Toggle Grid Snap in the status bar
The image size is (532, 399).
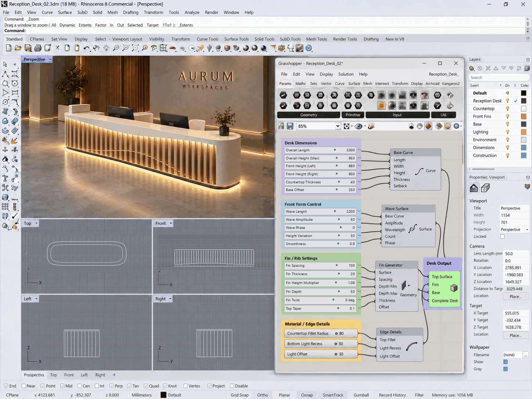tap(240, 395)
